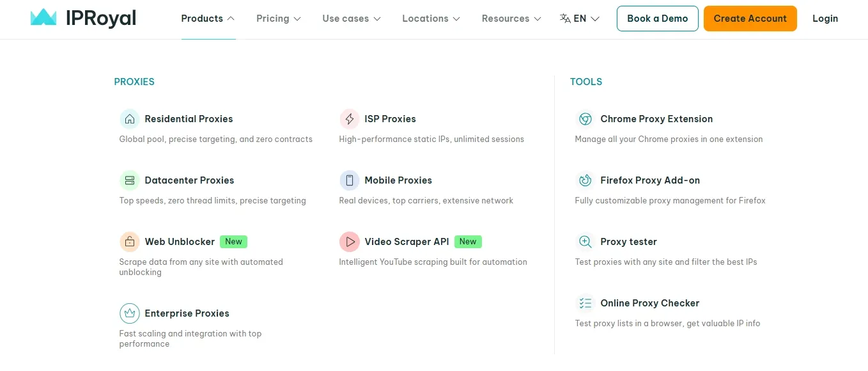Expand the Use cases dropdown chevron
Screen dimensions: 868x371
click(x=377, y=19)
